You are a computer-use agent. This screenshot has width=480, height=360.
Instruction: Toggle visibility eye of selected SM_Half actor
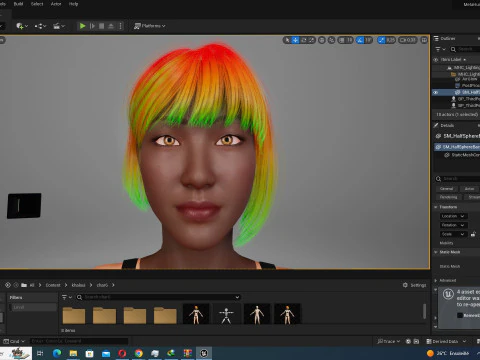click(x=435, y=92)
